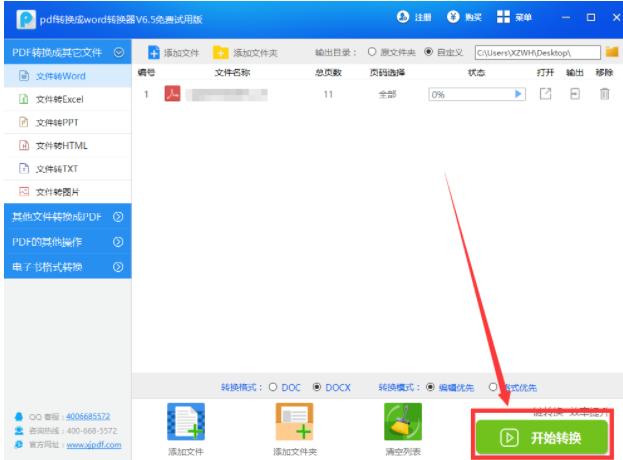The height and width of the screenshot is (460, 623).
Task: Start row 1 conversion with blue play arrow
Action: tap(518, 94)
